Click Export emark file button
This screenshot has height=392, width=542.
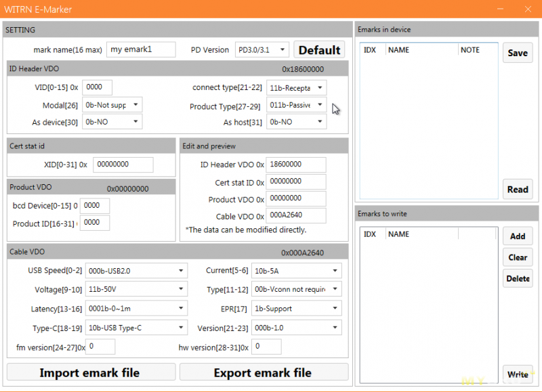[x=264, y=372]
